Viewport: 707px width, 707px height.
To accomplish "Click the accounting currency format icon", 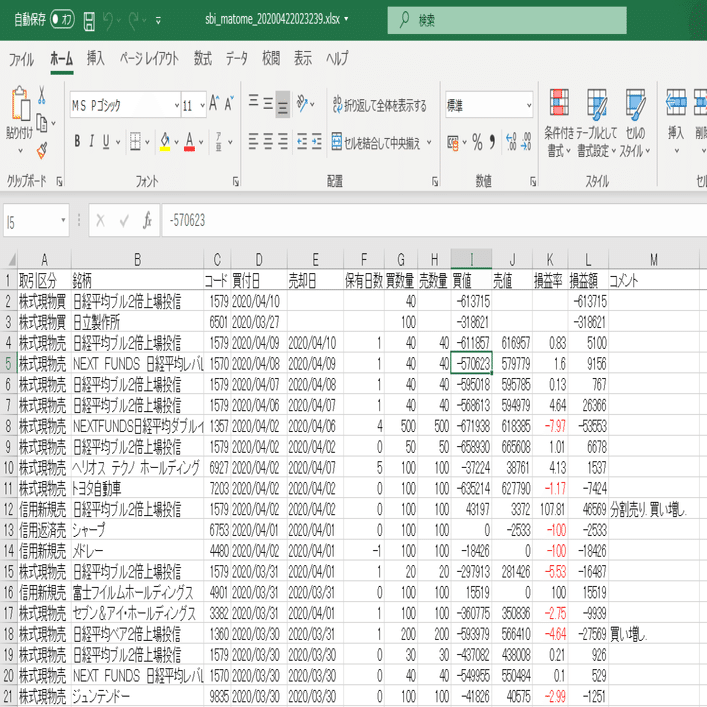I will tap(453, 142).
